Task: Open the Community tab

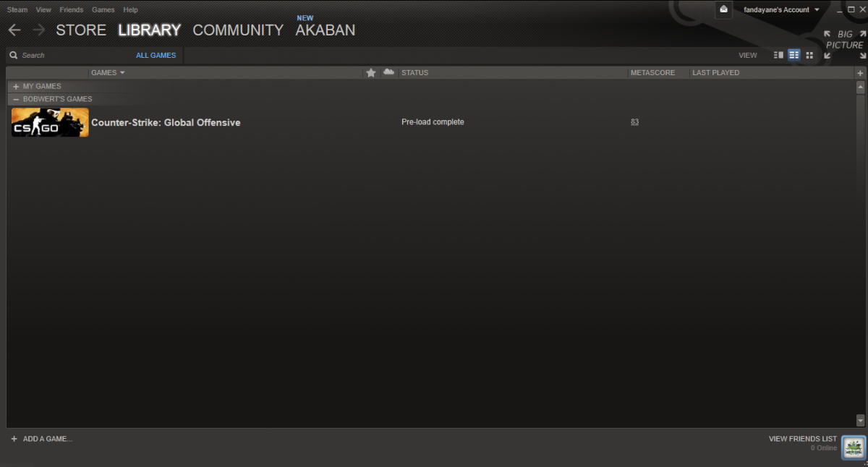Action: click(x=238, y=30)
